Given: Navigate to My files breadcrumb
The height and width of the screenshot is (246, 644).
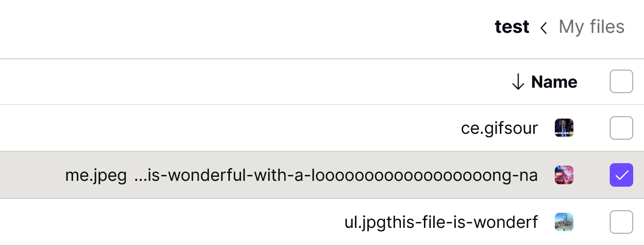Looking at the screenshot, I should pos(592,26).
